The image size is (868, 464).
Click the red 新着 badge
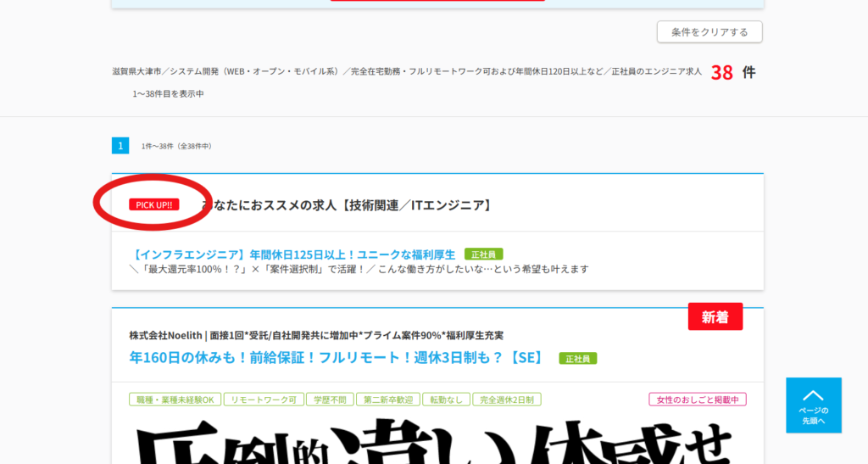point(715,317)
